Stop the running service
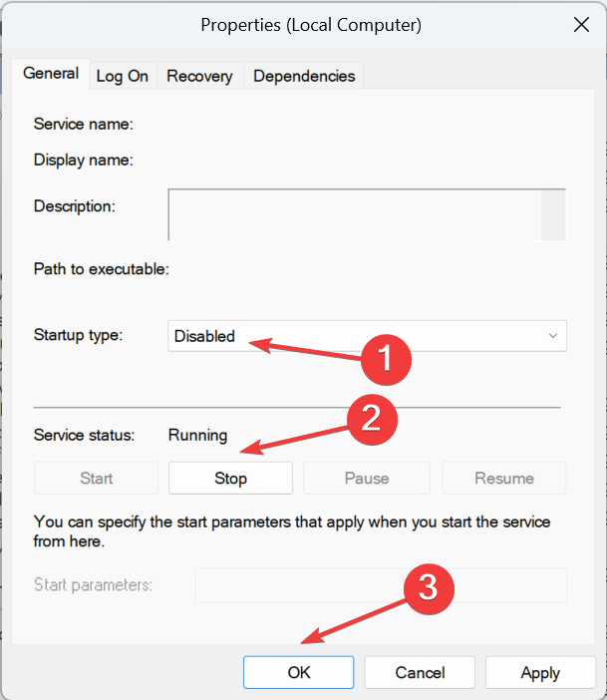This screenshot has width=607, height=700. 230,478
